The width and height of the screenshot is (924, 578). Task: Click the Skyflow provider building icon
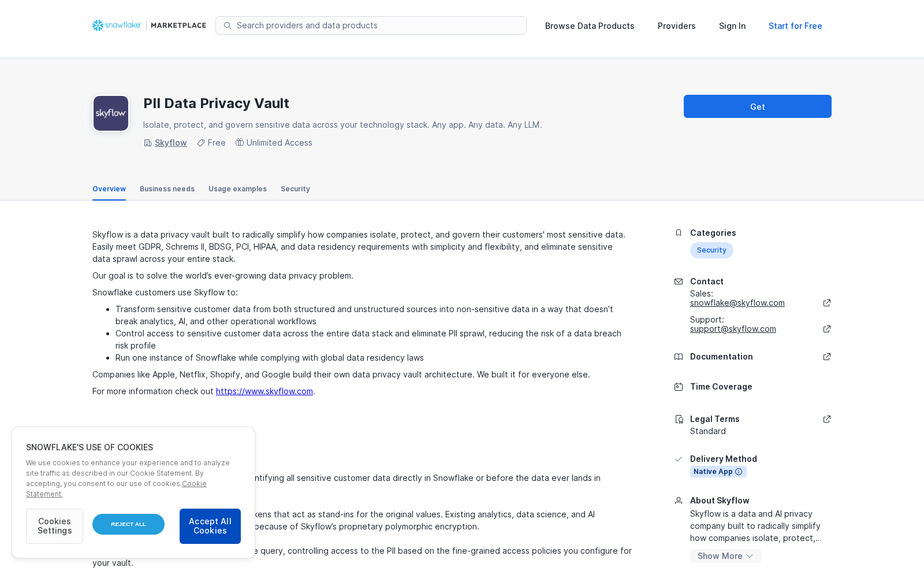point(148,143)
